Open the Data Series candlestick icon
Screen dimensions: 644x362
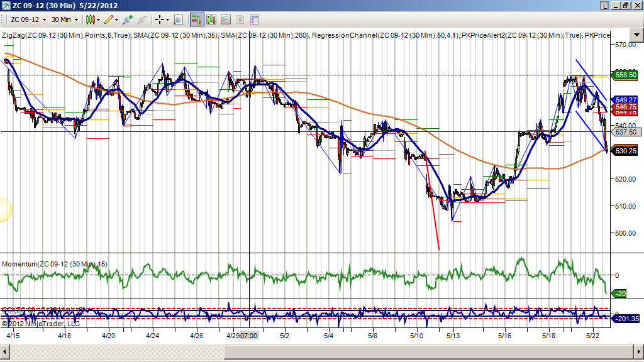(x=211, y=19)
